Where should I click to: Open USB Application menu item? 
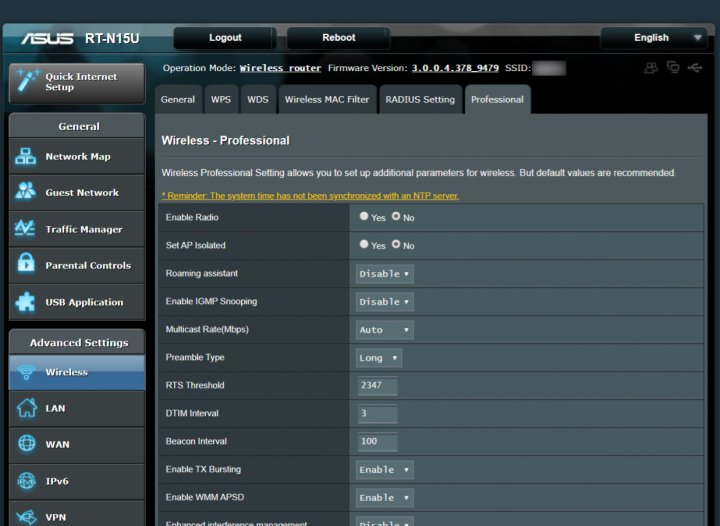click(x=77, y=302)
